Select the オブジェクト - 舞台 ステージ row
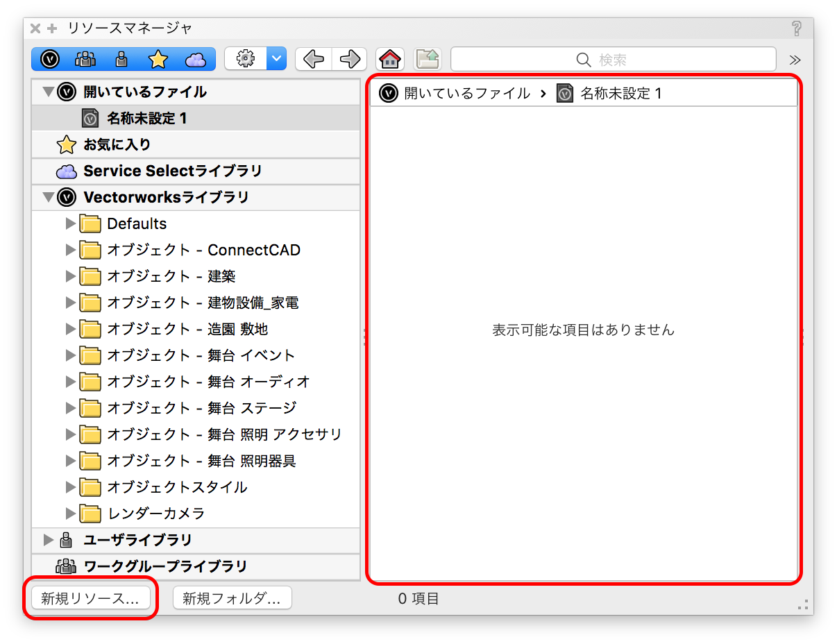This screenshot has width=837, height=644. (196, 408)
